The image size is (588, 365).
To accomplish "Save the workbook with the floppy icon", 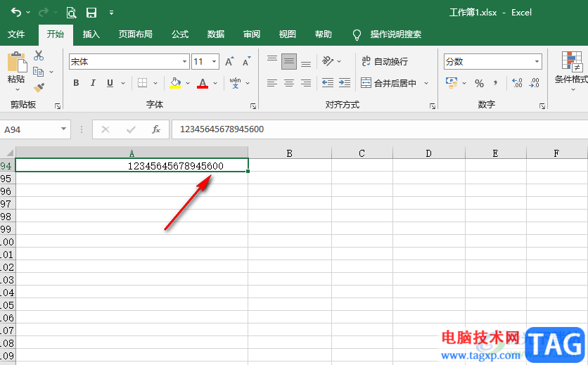I will tap(91, 13).
